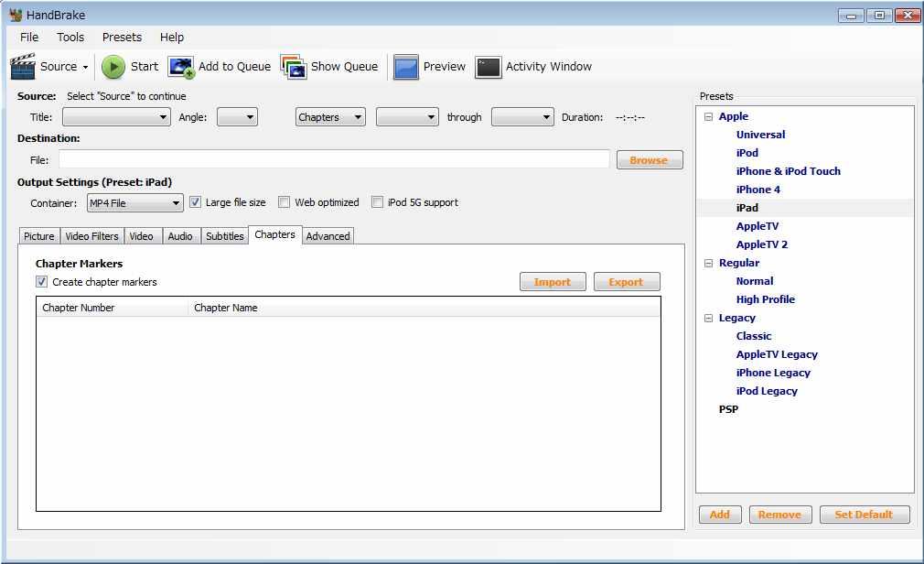Click the destination File input field
924x564 pixels.
coord(334,159)
